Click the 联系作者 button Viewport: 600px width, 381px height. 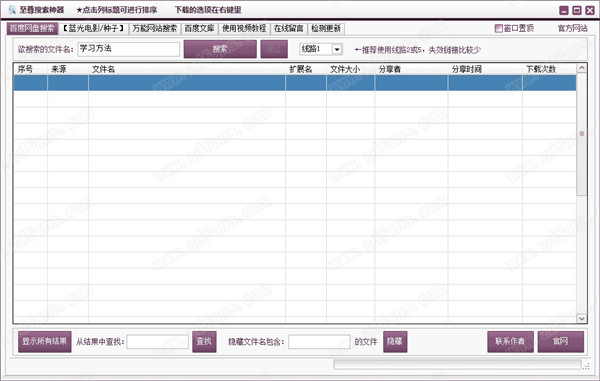pyautogui.click(x=510, y=342)
